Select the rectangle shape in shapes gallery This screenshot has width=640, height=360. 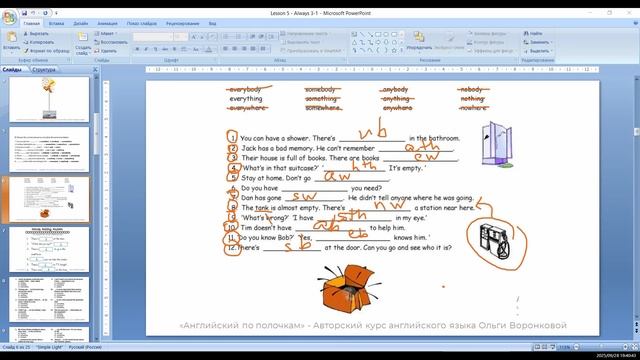[378, 34]
